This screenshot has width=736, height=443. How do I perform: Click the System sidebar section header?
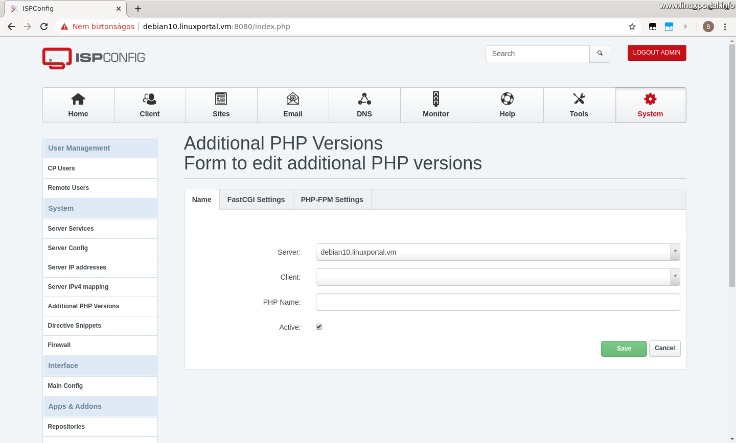pyautogui.click(x=100, y=208)
